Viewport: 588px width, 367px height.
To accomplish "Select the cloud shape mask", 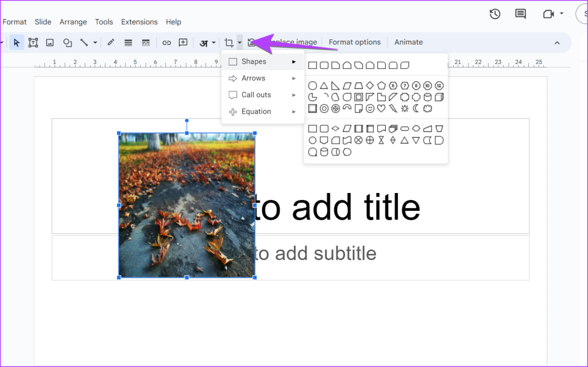I will pyautogui.click(x=427, y=109).
